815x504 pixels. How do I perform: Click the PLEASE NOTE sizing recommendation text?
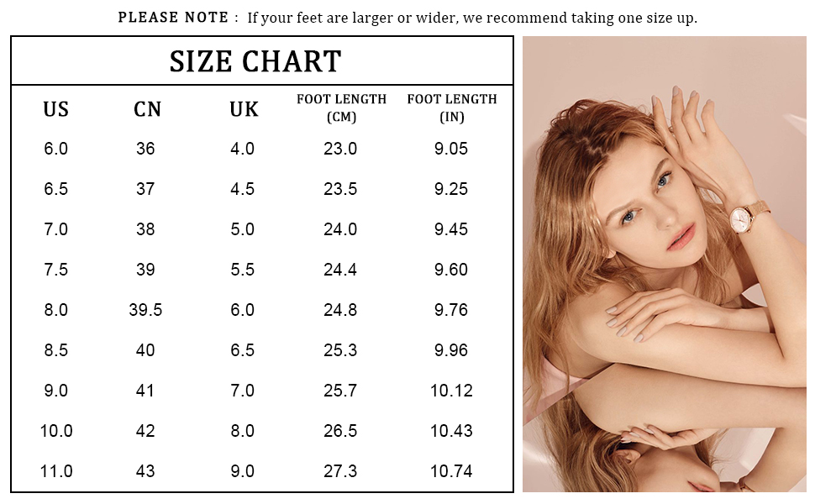coord(407,18)
